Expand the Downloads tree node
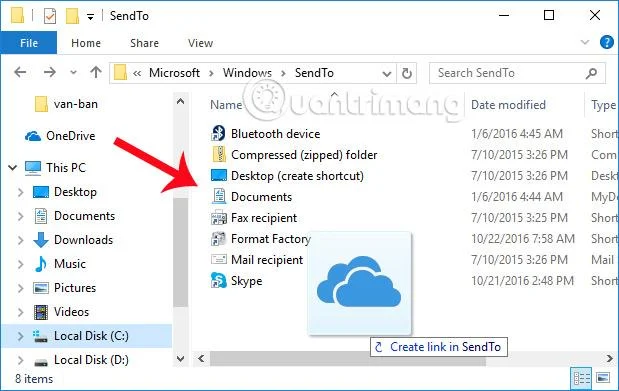The height and width of the screenshot is (391, 619). click(21, 240)
